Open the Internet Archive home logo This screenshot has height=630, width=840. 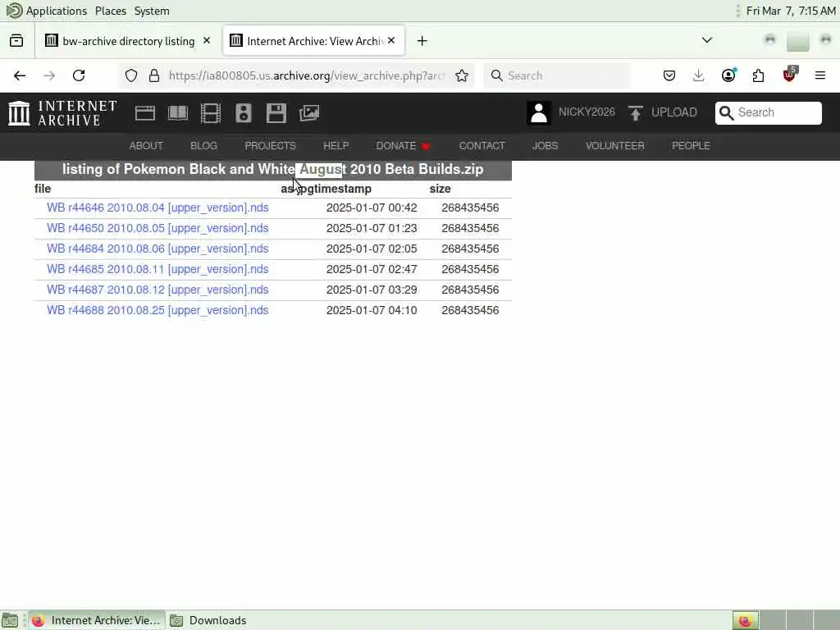click(x=62, y=113)
